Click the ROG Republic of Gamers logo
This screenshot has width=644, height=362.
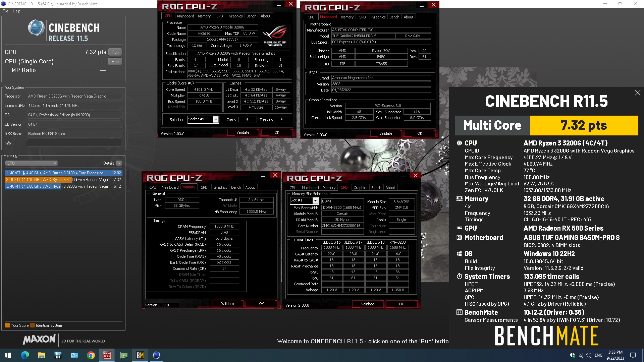click(275, 36)
